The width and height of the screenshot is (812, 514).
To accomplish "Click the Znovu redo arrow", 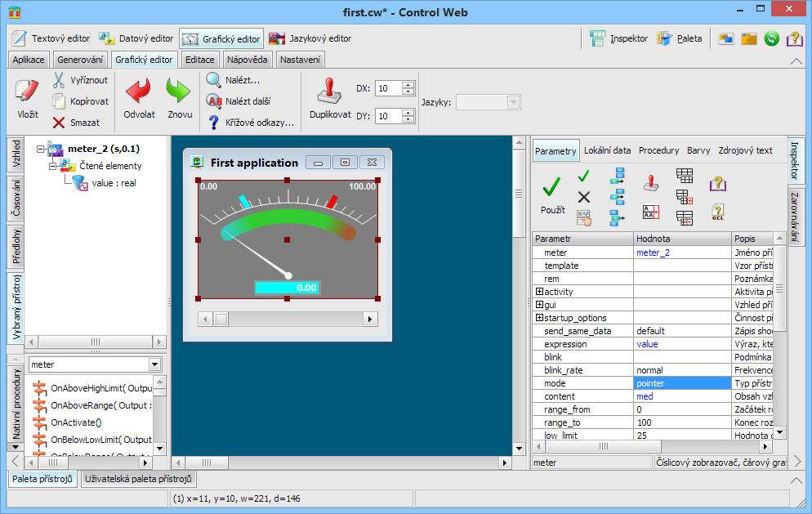I will 180,92.
